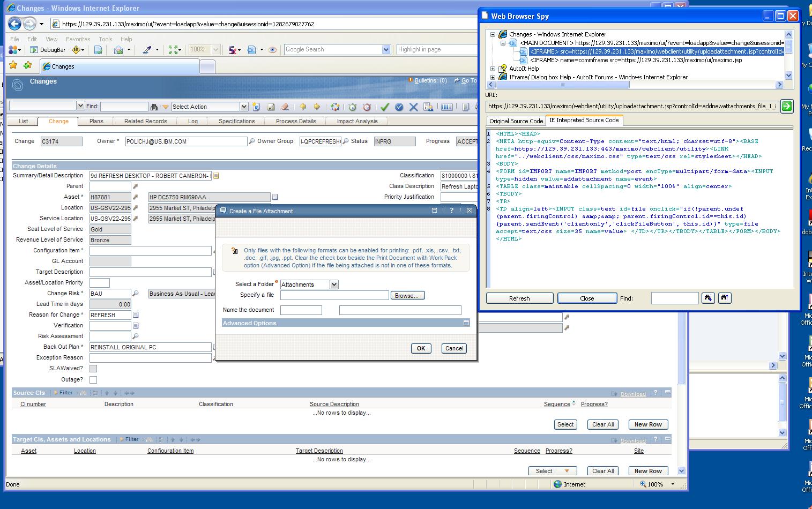Click Cancel in Create a File Attachment dialog
Image resolution: width=812 pixels, height=509 pixels.
454,348
